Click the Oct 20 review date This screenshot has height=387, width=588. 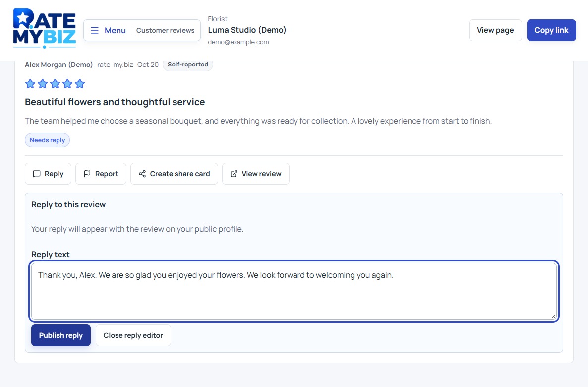point(148,64)
